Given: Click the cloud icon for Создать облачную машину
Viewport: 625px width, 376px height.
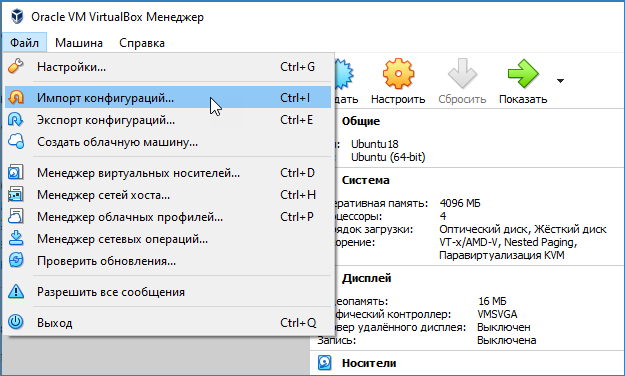Looking at the screenshot, I should 16,142.
